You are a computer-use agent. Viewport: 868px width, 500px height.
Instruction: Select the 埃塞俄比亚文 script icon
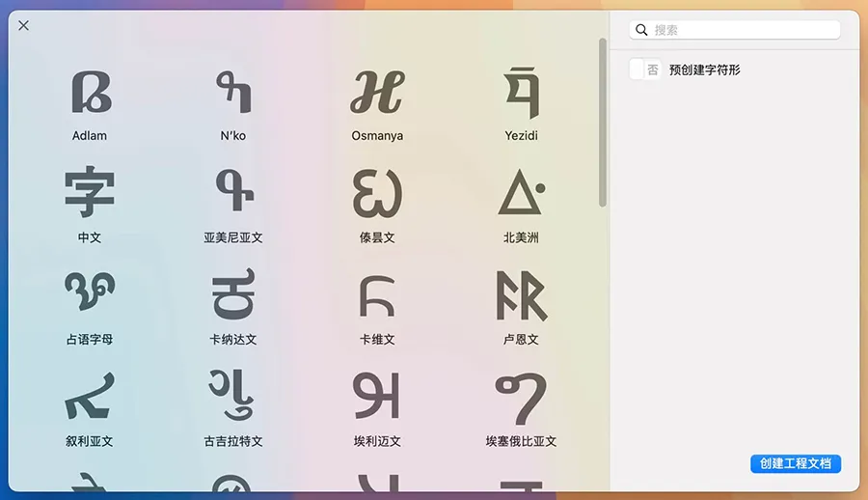521,397
